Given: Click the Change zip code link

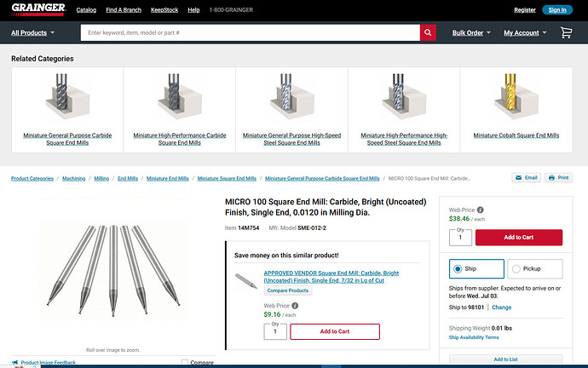Looking at the screenshot, I should (x=501, y=308).
